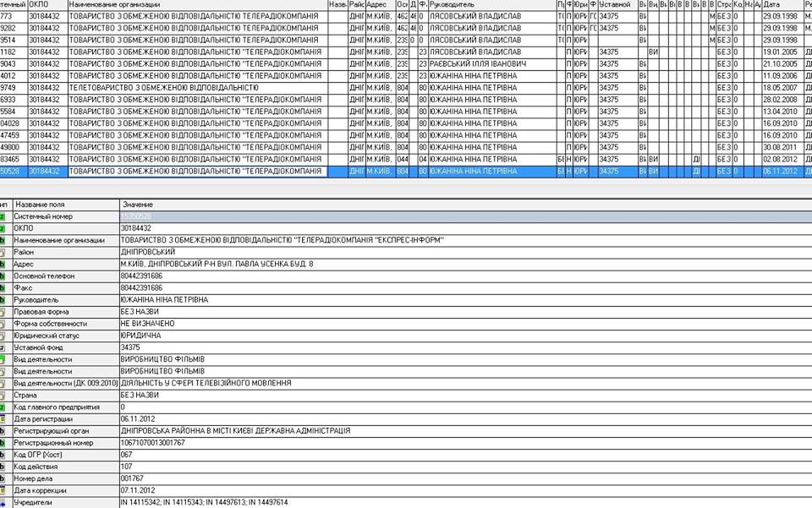
Task: Click the registration number 10671070013001767
Action: point(153,442)
